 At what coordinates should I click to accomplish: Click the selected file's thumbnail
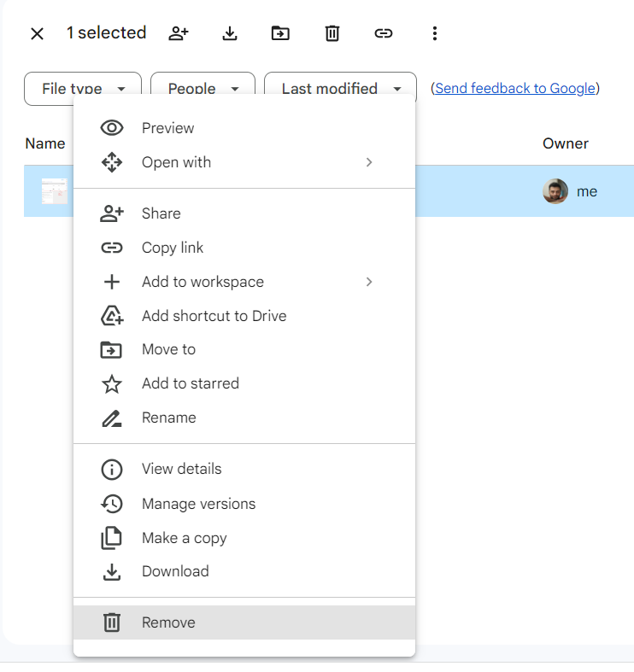[x=55, y=191]
